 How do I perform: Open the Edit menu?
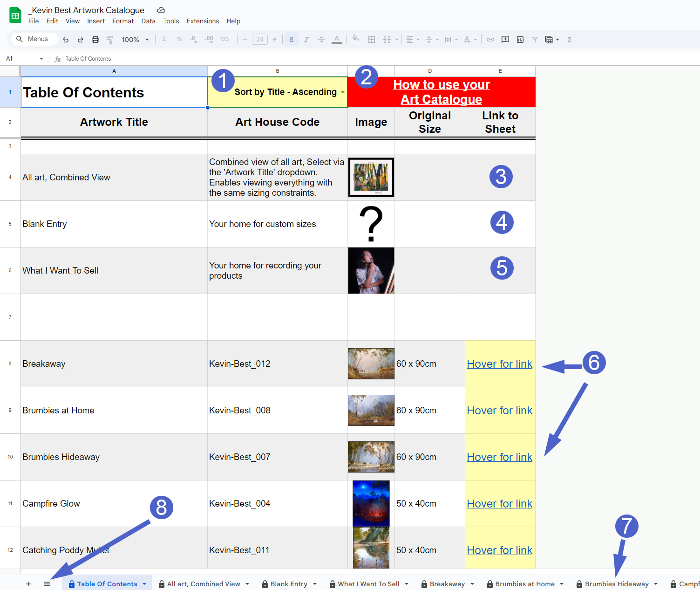[52, 21]
